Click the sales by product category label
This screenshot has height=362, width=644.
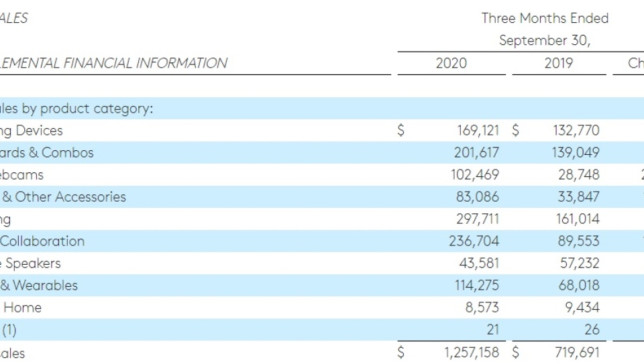(x=76, y=109)
